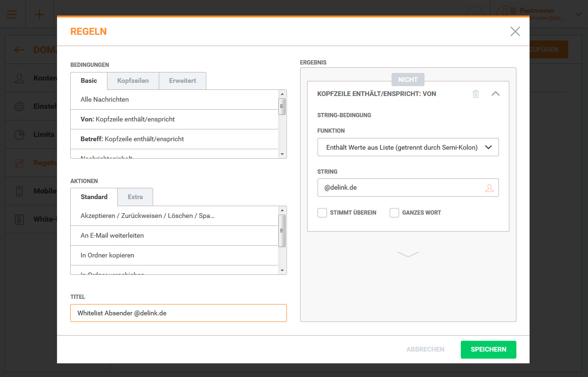
Task: Delete the Kopfzeile condition with trash icon
Action: pyautogui.click(x=476, y=94)
